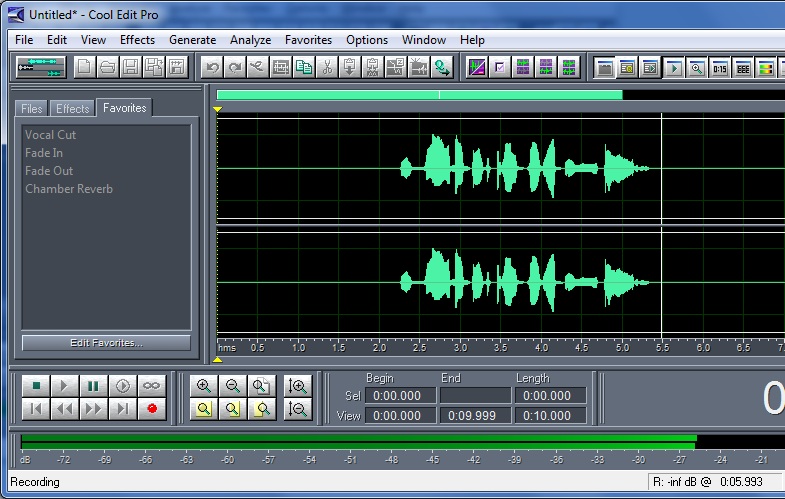Click the scissors cut icon
785x499 pixels.
click(x=327, y=67)
